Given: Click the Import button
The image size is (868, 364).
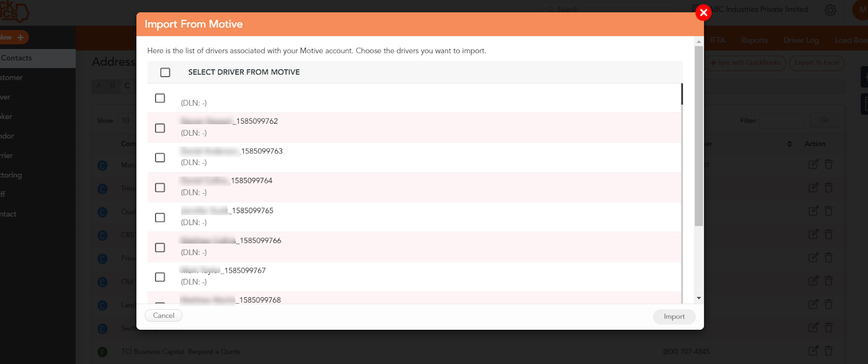Looking at the screenshot, I should (x=674, y=316).
